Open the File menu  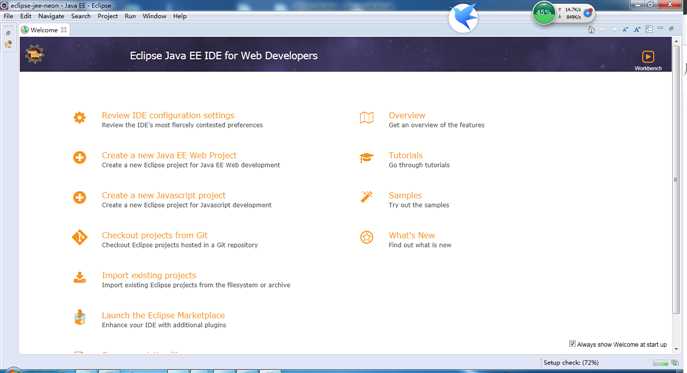[8, 16]
